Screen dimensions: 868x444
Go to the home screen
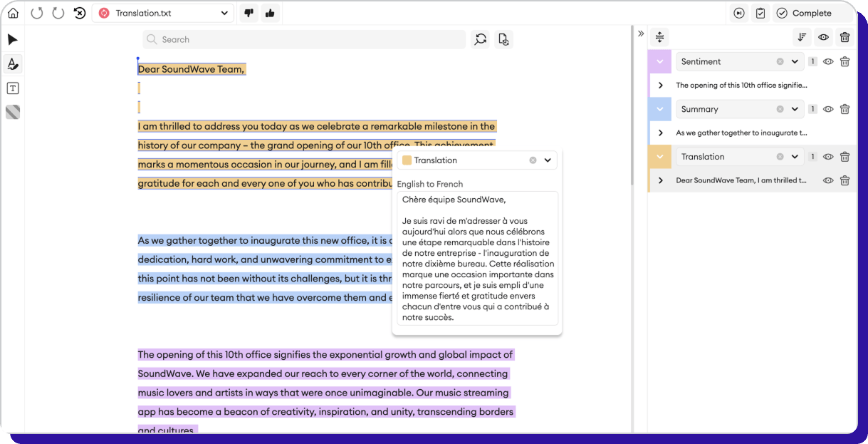[x=13, y=13]
